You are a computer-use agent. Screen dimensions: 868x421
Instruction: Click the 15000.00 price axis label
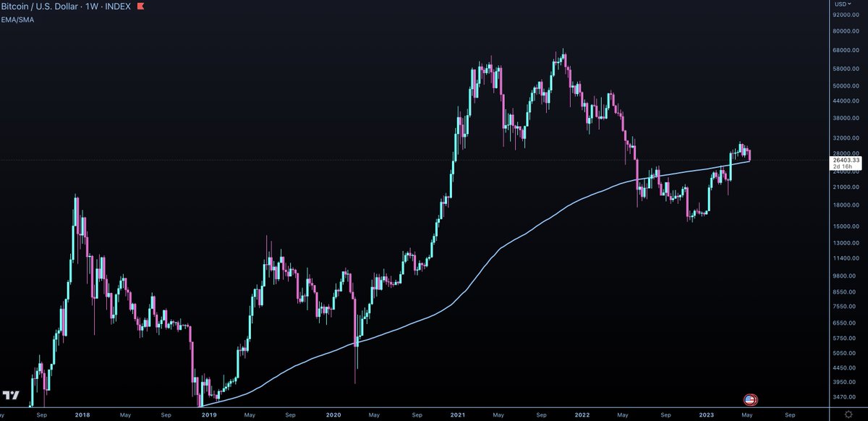846,226
